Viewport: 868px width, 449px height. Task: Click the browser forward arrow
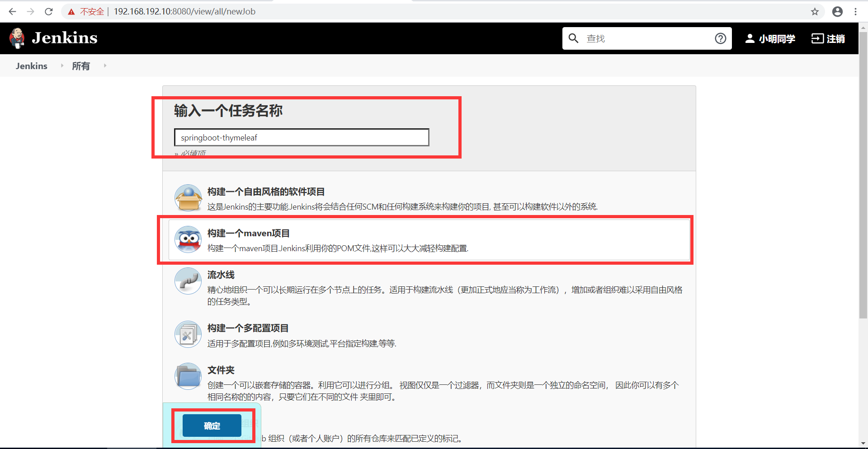click(30, 11)
